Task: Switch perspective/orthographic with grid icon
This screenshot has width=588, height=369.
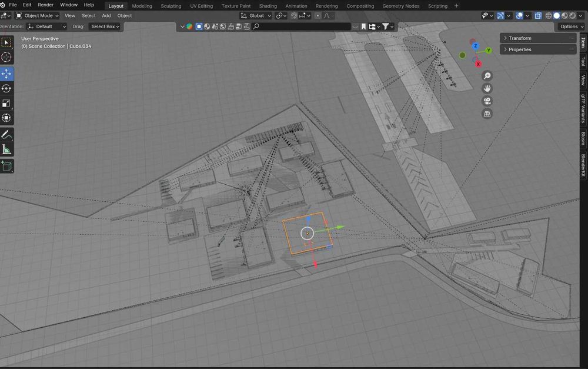Action: 487,114
